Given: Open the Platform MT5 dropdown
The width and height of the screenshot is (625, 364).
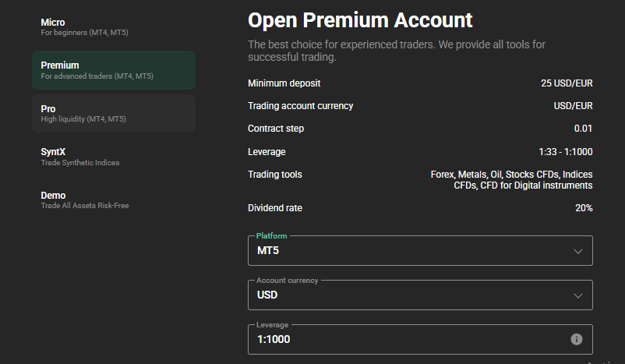Looking at the screenshot, I should (420, 251).
